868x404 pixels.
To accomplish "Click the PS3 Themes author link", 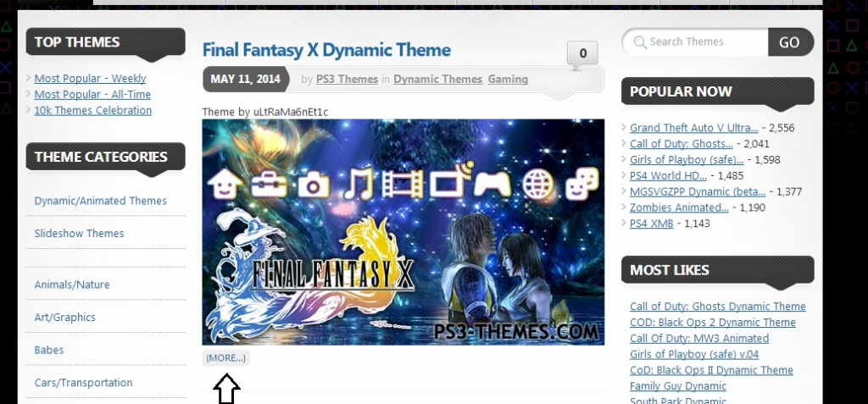I will coord(347,79).
